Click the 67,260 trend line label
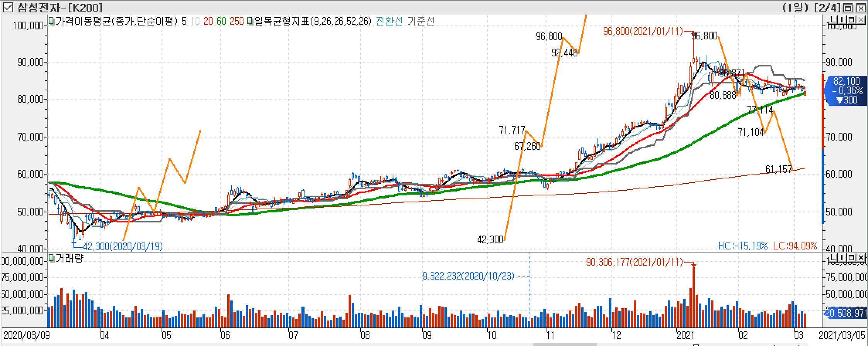Screen dimensions: 868x346 [528, 146]
